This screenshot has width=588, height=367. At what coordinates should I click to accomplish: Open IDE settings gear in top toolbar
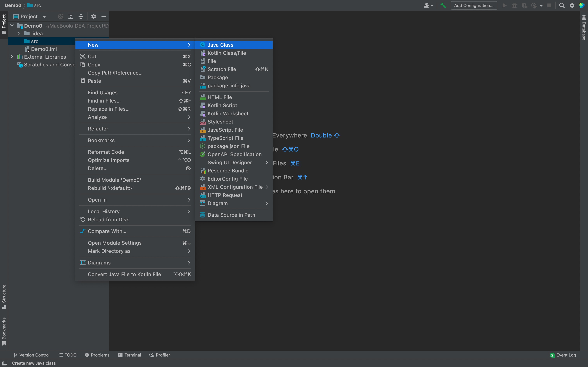(572, 5)
